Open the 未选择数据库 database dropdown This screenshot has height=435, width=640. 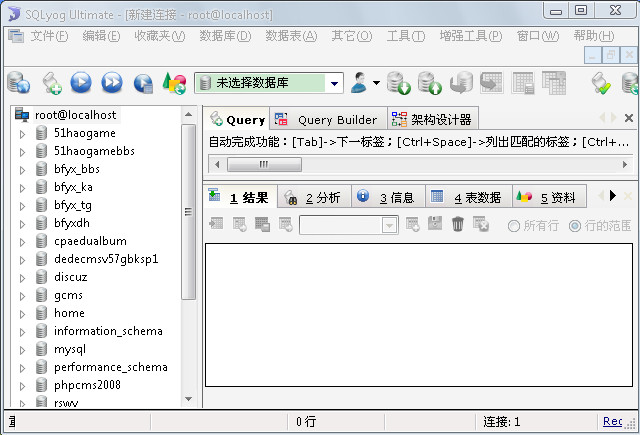(x=334, y=84)
